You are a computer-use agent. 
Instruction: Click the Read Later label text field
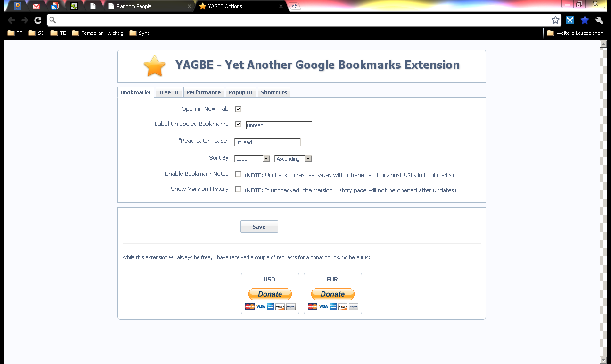[x=267, y=142]
